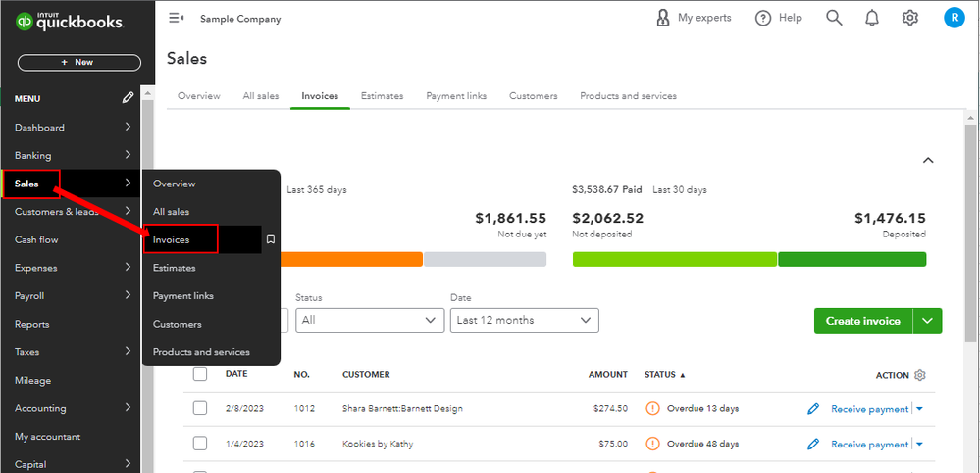The height and width of the screenshot is (473, 980).
Task: Open action dropdown for invoice 1016
Action: 919,445
